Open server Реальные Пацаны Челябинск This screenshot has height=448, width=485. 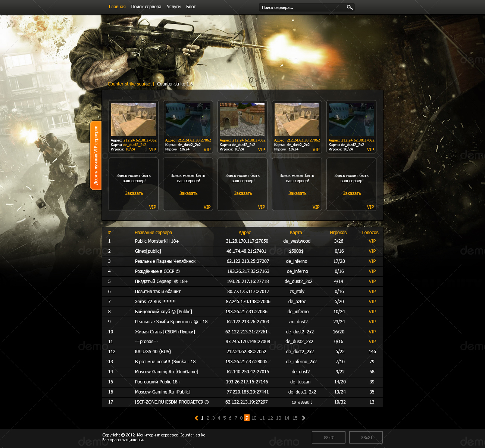coord(165,261)
